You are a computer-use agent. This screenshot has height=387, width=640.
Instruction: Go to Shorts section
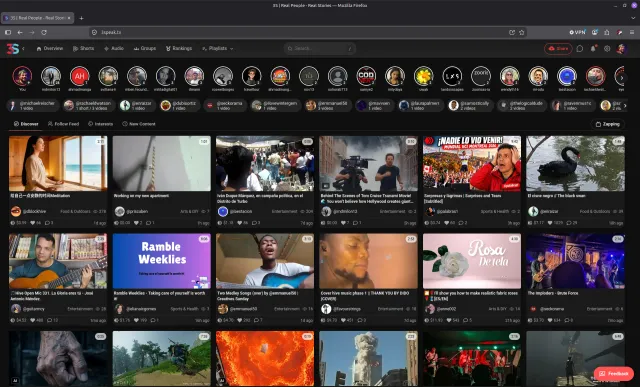point(83,49)
